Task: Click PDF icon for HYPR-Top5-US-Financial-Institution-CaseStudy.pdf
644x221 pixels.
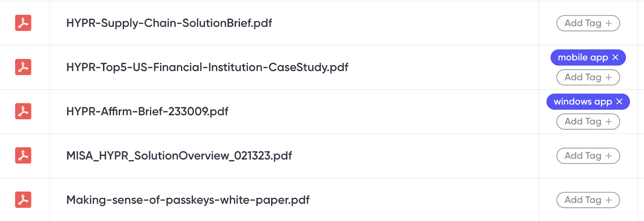Action: (23, 67)
